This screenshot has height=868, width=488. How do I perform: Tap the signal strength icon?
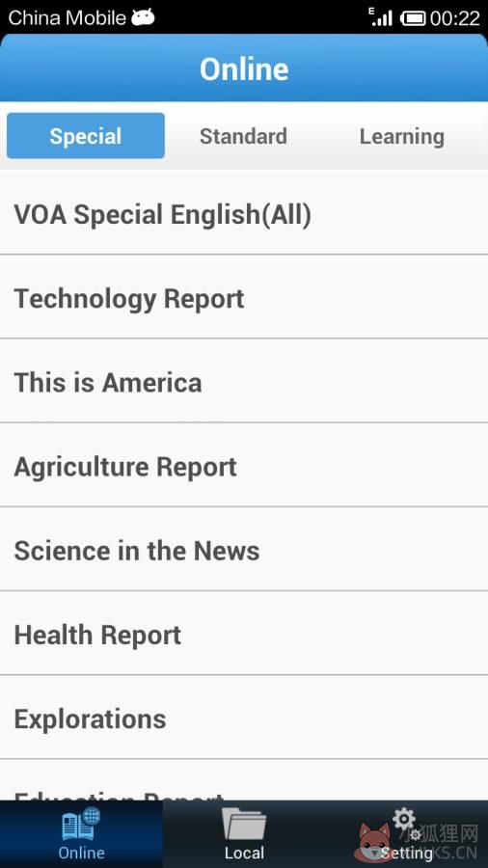click(x=381, y=17)
